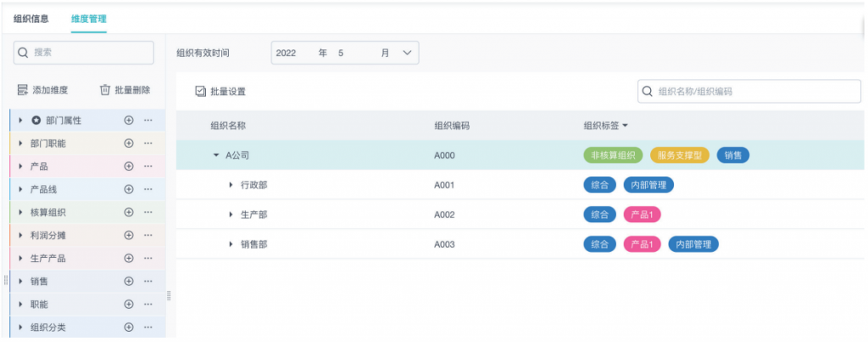Click the 综合 tag on the 行政部 row
The image size is (868, 342).
click(599, 185)
